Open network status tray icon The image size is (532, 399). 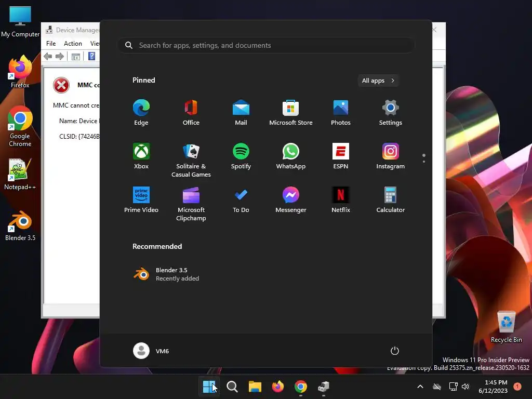point(453,387)
